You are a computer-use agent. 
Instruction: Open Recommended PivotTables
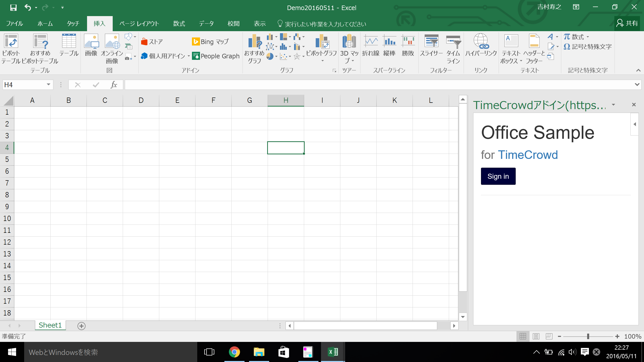tap(40, 49)
